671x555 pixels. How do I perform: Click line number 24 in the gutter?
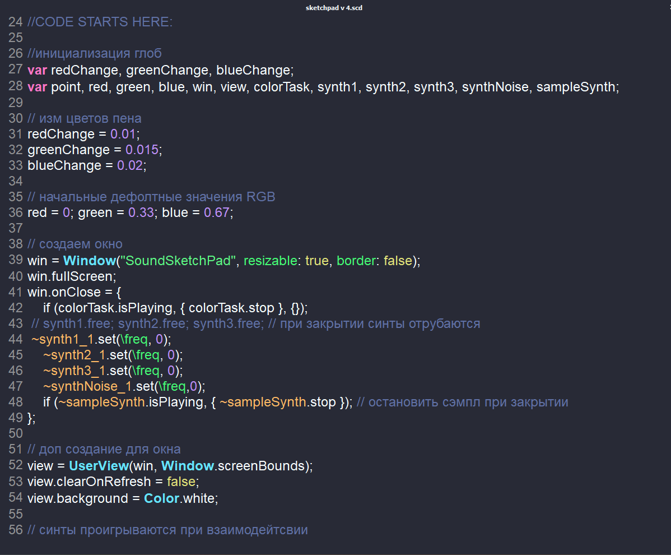coord(14,22)
